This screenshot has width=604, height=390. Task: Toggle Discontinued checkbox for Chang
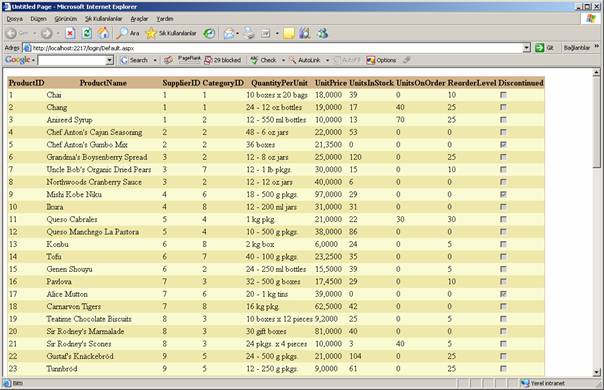503,107
